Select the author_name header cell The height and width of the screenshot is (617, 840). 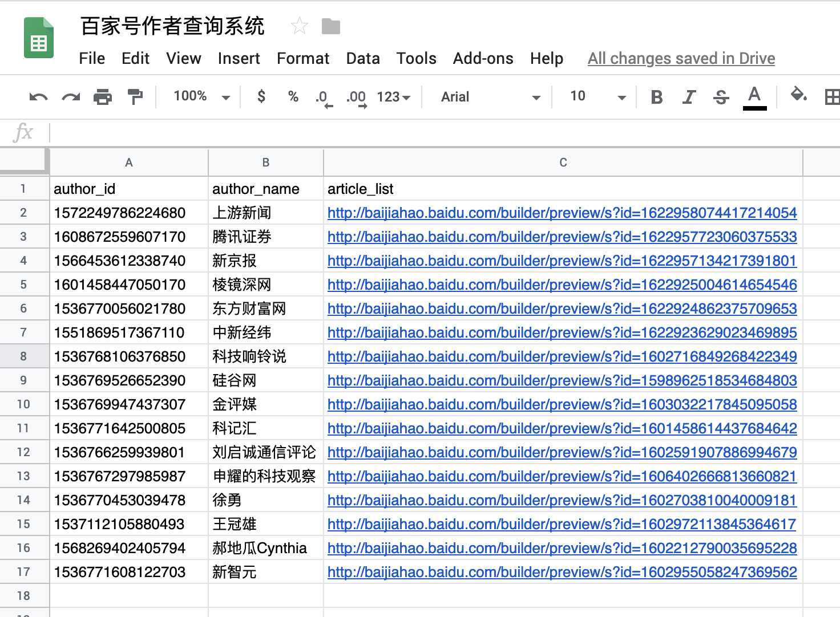(x=266, y=189)
